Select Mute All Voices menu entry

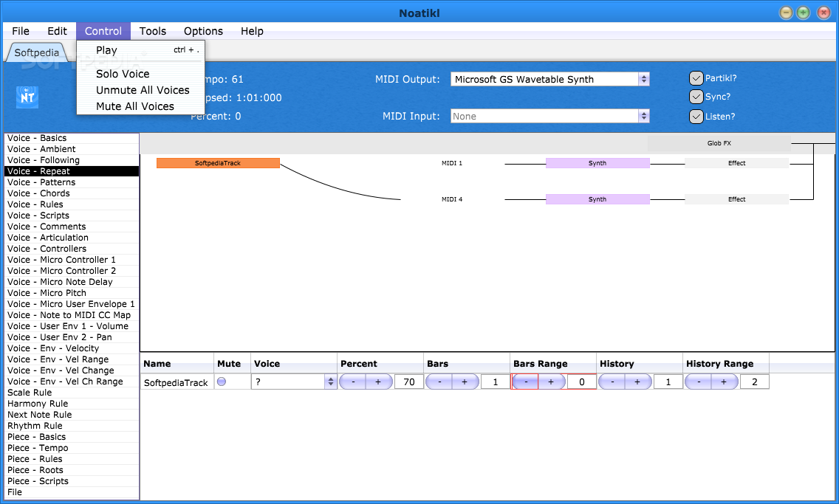coord(141,106)
